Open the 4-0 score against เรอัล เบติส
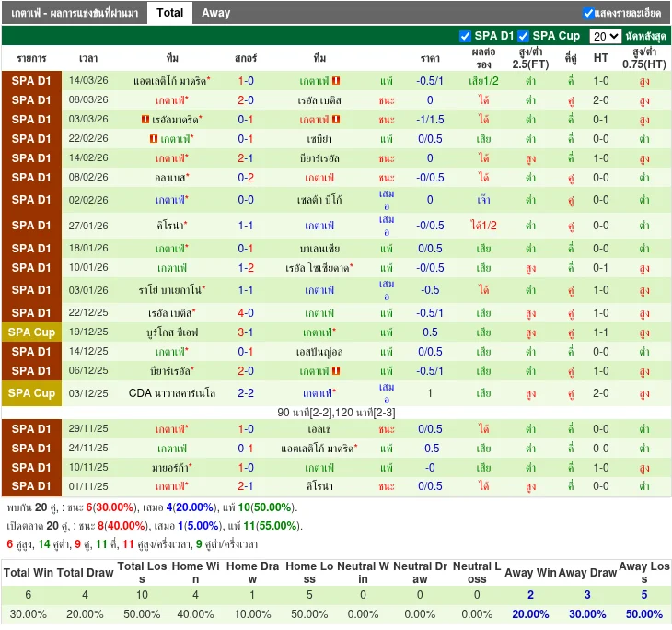The image size is (672, 630). [x=246, y=313]
